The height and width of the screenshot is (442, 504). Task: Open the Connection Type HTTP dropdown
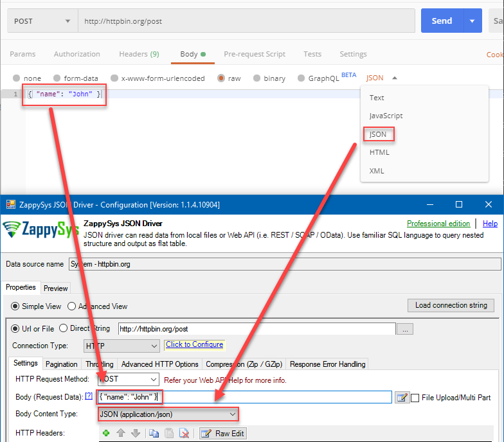[122, 346]
